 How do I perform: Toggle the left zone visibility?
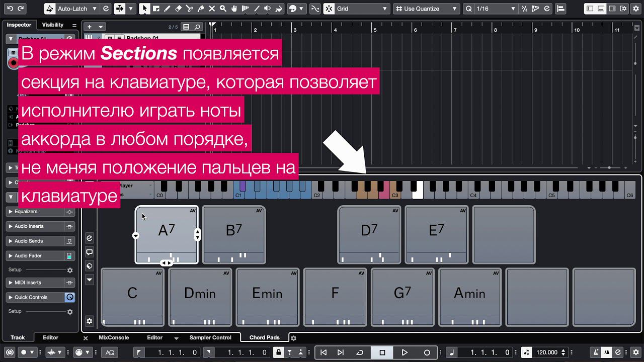pyautogui.click(x=590, y=9)
